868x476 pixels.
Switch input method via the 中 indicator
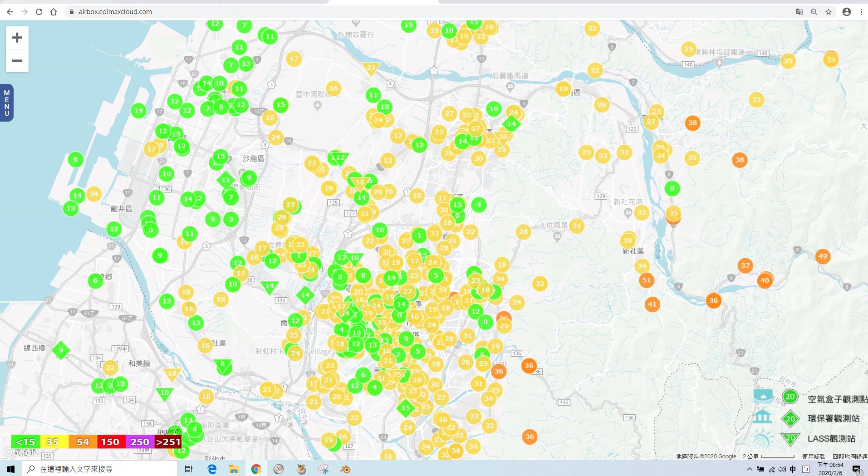pyautogui.click(x=793, y=469)
